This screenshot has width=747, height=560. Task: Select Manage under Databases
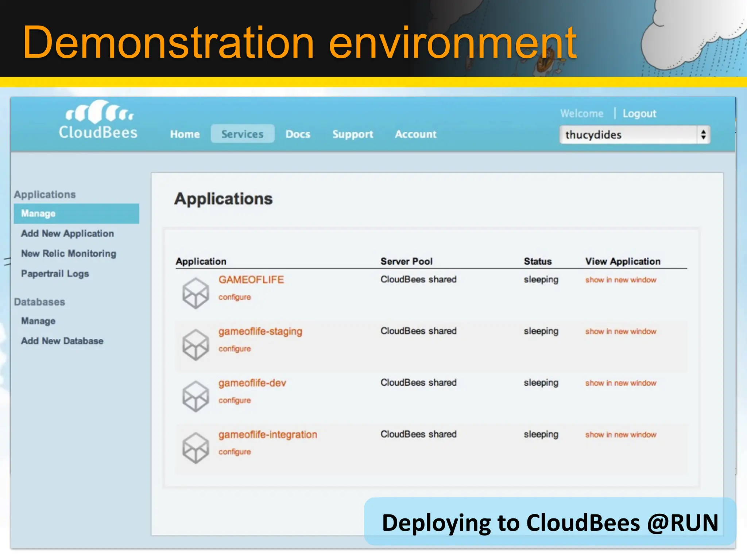[x=38, y=321]
